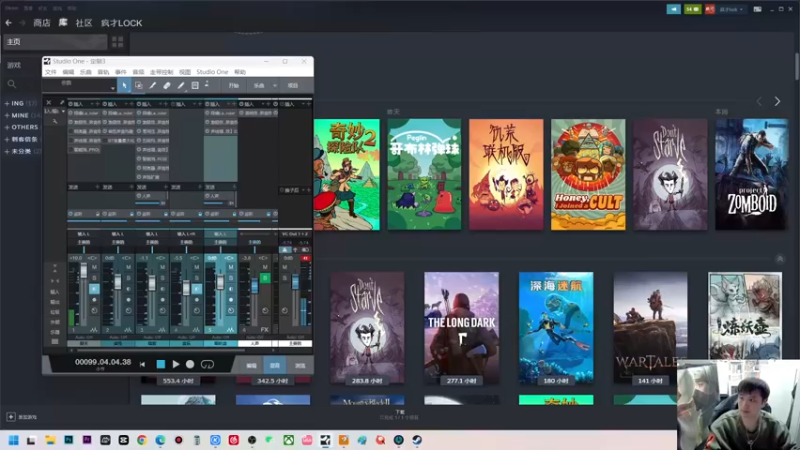Open the 走带控制 menu
The width and height of the screenshot is (800, 450).
(x=161, y=72)
